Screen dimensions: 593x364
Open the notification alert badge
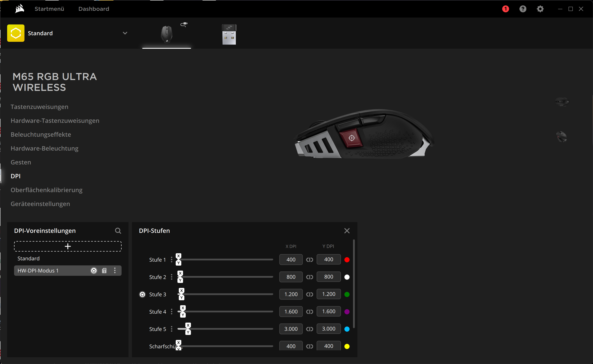tap(505, 9)
